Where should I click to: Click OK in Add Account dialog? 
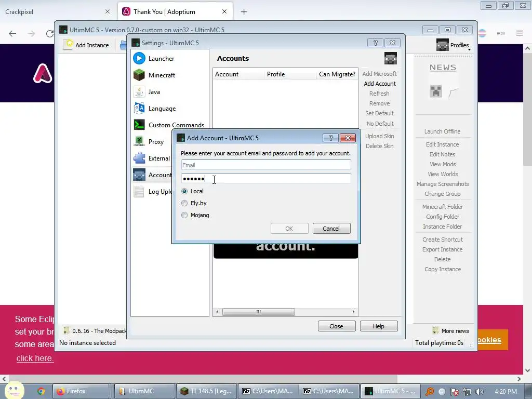pyautogui.click(x=289, y=229)
